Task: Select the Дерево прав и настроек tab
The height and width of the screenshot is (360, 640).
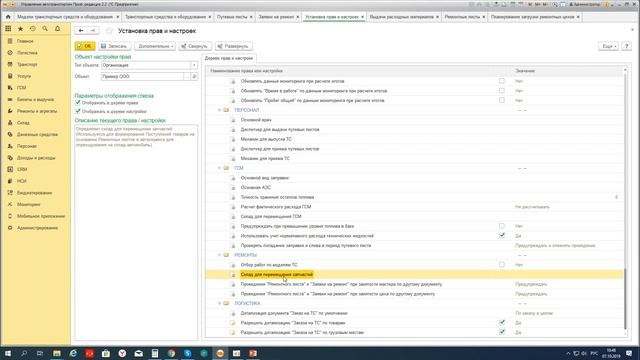Action: click(229, 58)
